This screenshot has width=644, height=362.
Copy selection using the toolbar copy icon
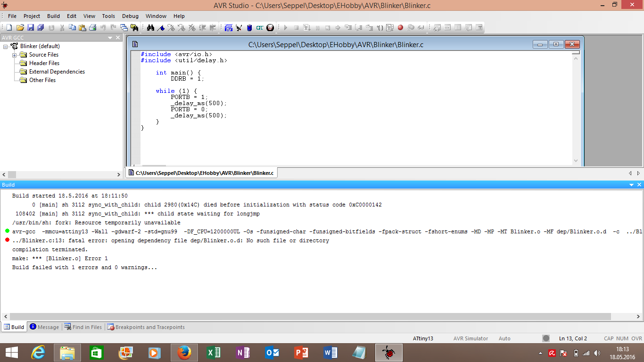(72, 28)
